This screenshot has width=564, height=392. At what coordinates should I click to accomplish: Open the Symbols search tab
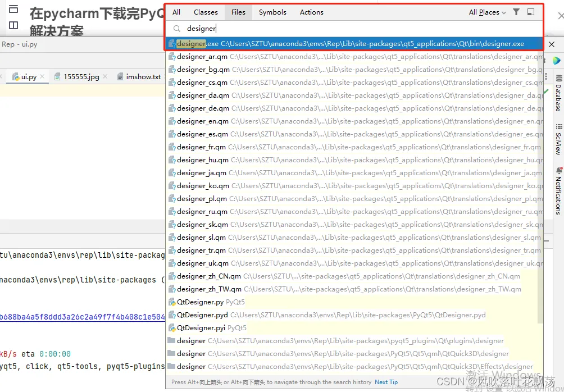(x=272, y=12)
